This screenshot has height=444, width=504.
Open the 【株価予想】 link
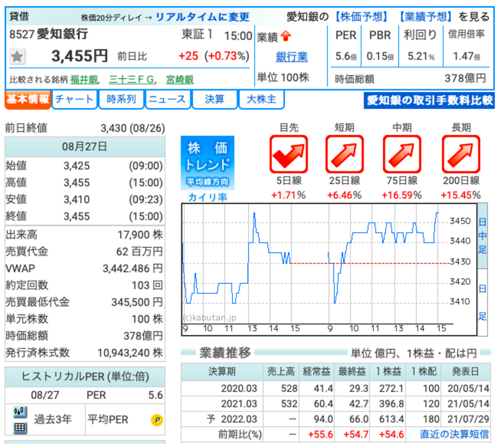pyautogui.click(x=361, y=17)
